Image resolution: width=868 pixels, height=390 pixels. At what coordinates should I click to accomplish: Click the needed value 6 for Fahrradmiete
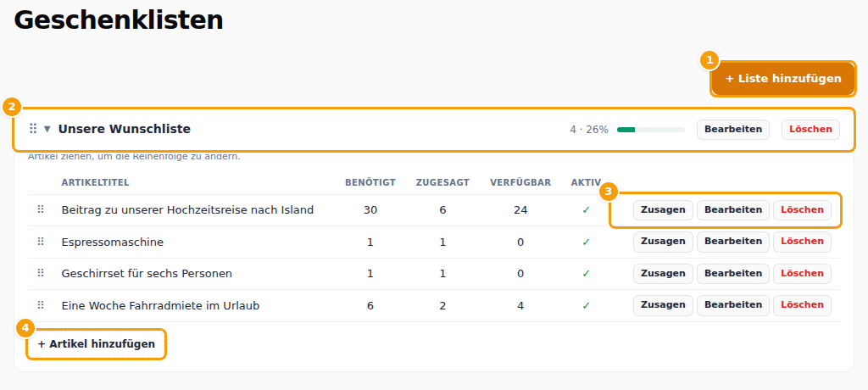[370, 305]
